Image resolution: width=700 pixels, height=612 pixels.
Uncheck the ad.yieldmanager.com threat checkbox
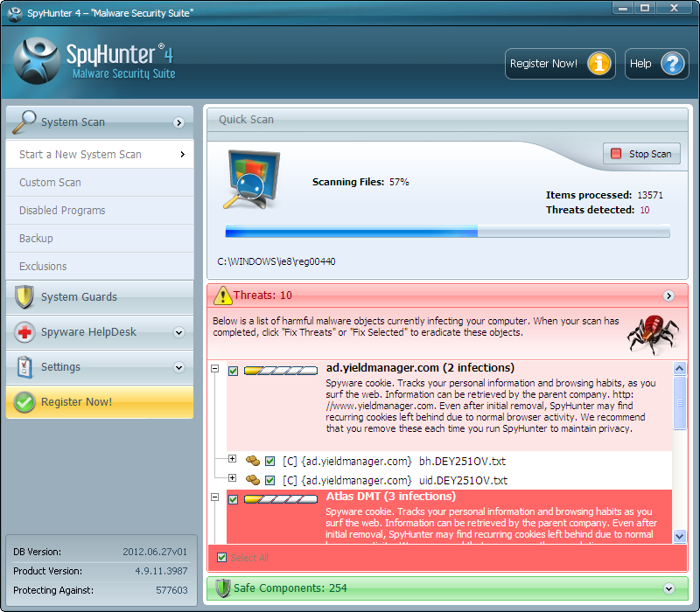pyautogui.click(x=234, y=372)
